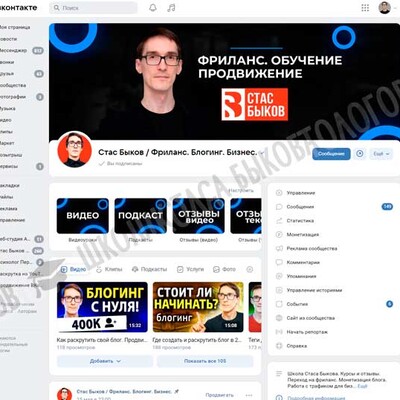Select the Услуги tab
Viewport: 400px width, 400px height.
click(190, 269)
